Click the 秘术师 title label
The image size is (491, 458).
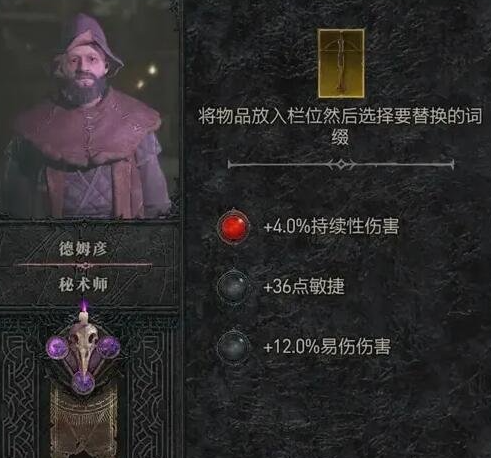point(83,285)
